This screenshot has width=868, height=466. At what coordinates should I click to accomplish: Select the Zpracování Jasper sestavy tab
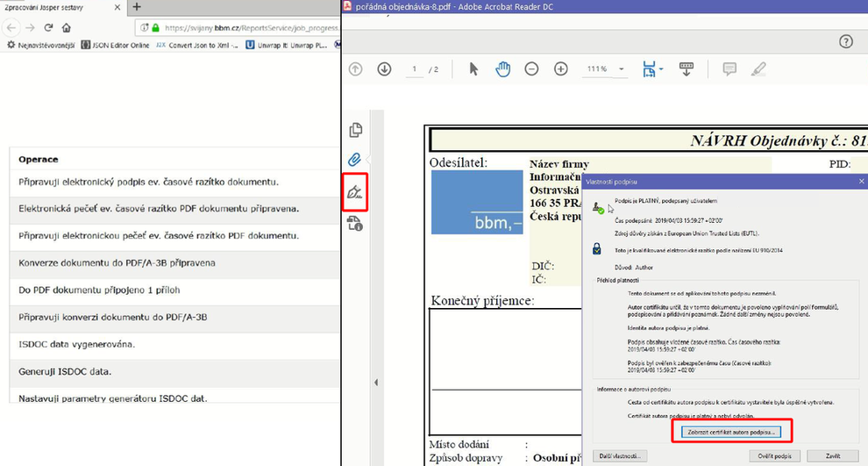pos(62,8)
